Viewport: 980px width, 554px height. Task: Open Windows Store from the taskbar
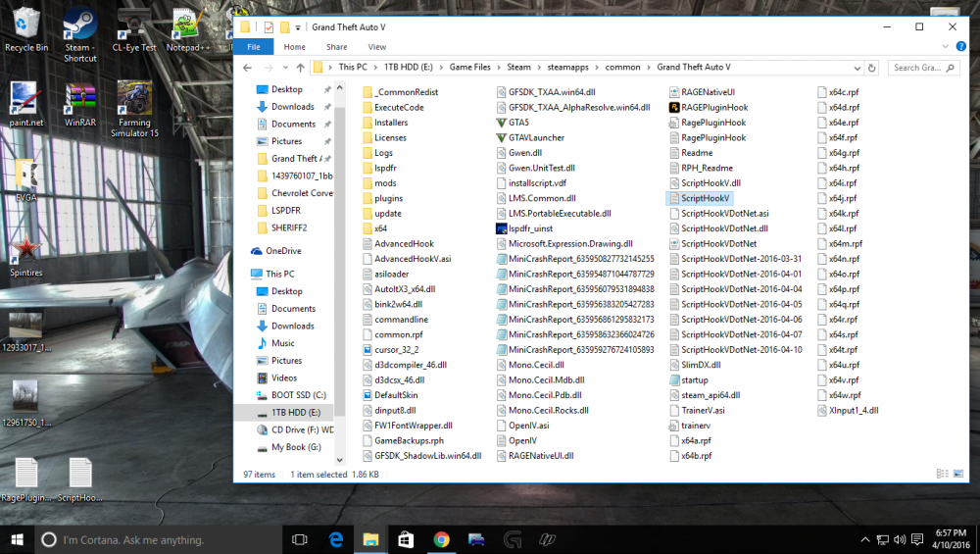(x=406, y=539)
